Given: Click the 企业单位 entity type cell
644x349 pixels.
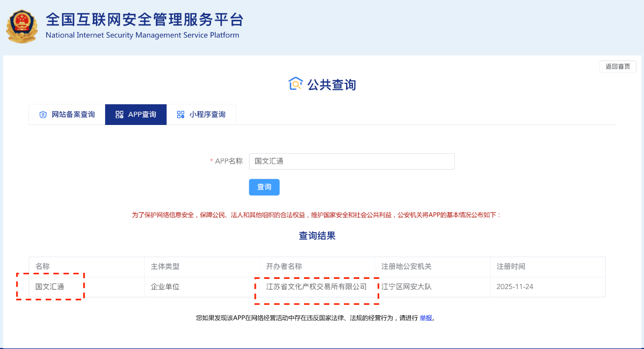Looking at the screenshot, I should click(166, 287).
